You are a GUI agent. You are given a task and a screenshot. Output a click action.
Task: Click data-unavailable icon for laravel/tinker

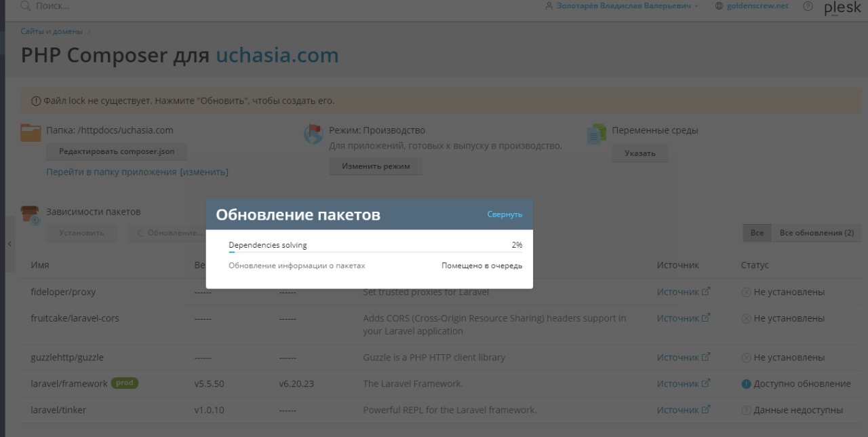point(746,411)
